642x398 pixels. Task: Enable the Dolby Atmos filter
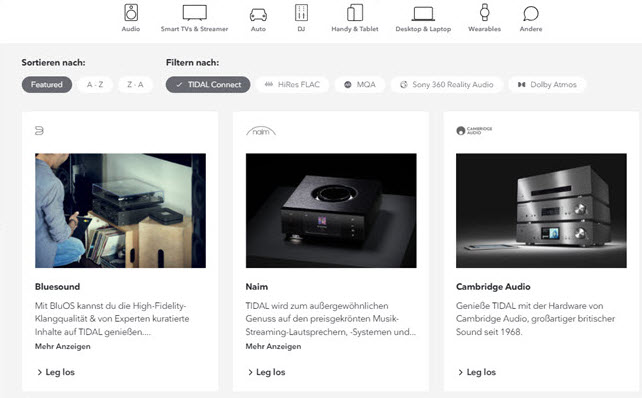(x=547, y=85)
